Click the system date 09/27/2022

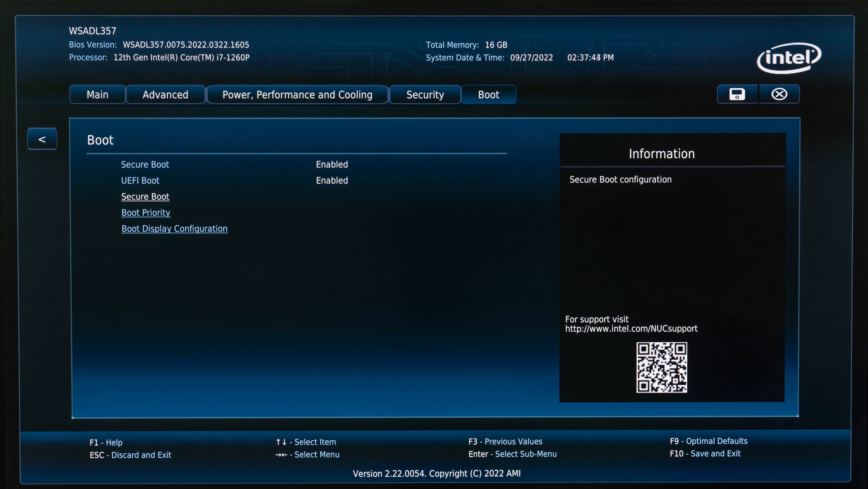(x=531, y=57)
